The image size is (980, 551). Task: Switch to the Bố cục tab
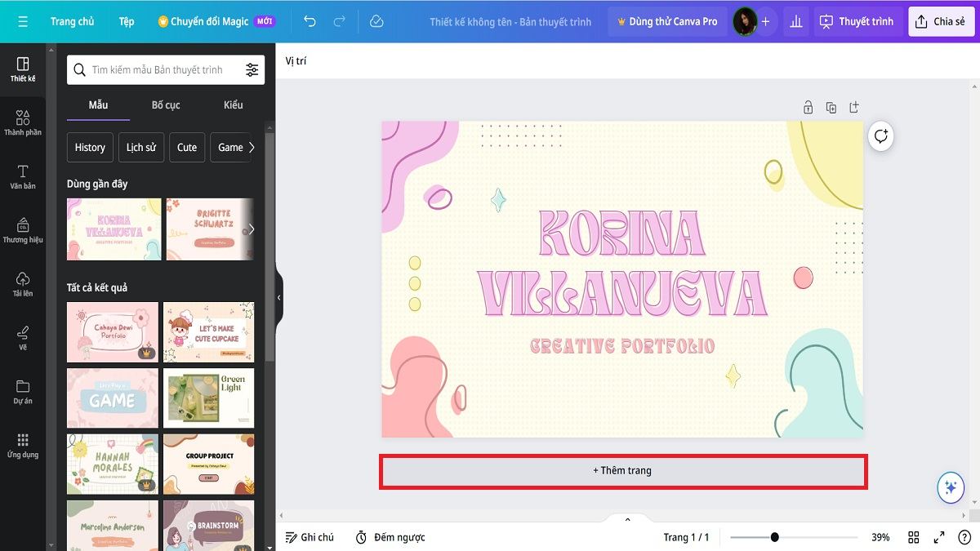pos(166,104)
